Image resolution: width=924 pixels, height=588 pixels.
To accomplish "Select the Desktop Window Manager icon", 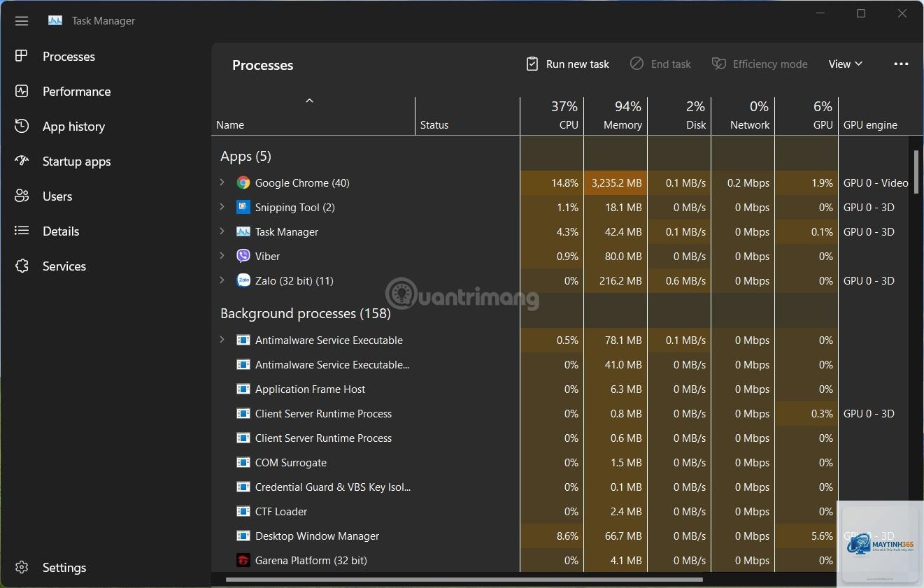I will point(243,536).
